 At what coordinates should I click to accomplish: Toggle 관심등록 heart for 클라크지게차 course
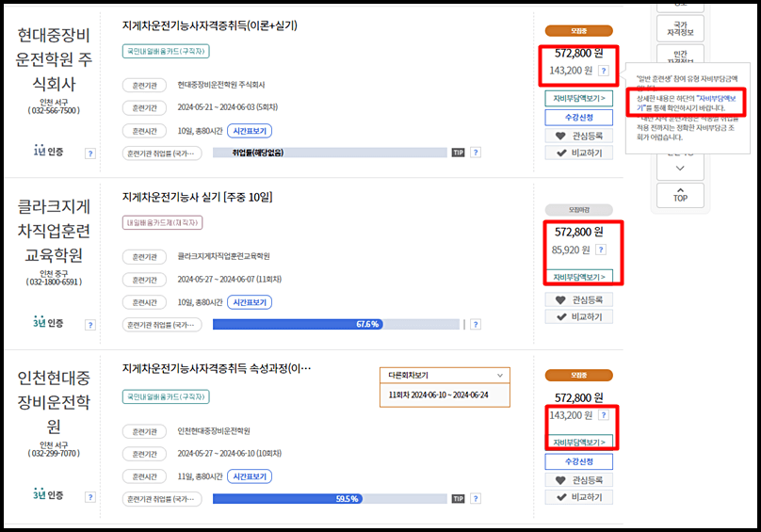point(579,299)
